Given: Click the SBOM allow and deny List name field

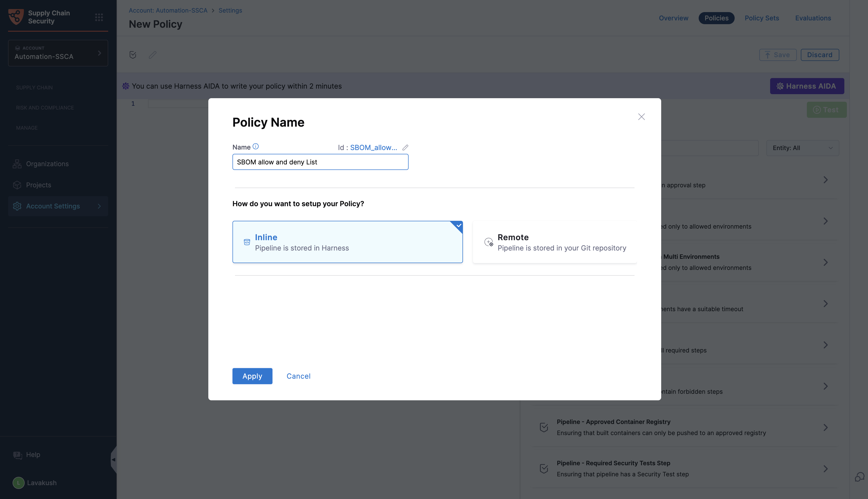Looking at the screenshot, I should tap(320, 162).
